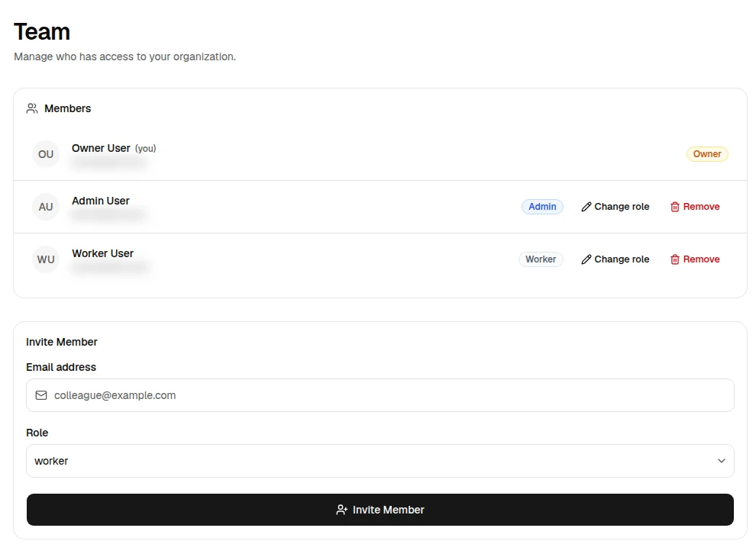The width and height of the screenshot is (756, 557).
Task: Click the add-person icon on Invite button
Action: 341,510
